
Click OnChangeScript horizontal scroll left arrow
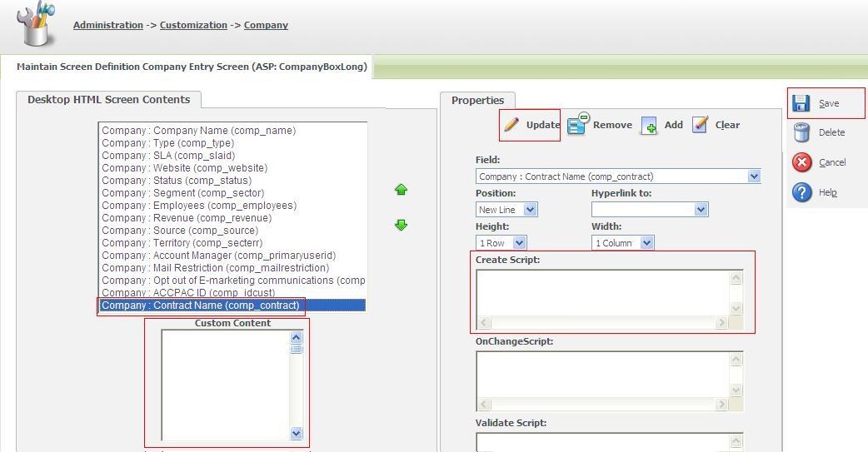click(x=484, y=404)
